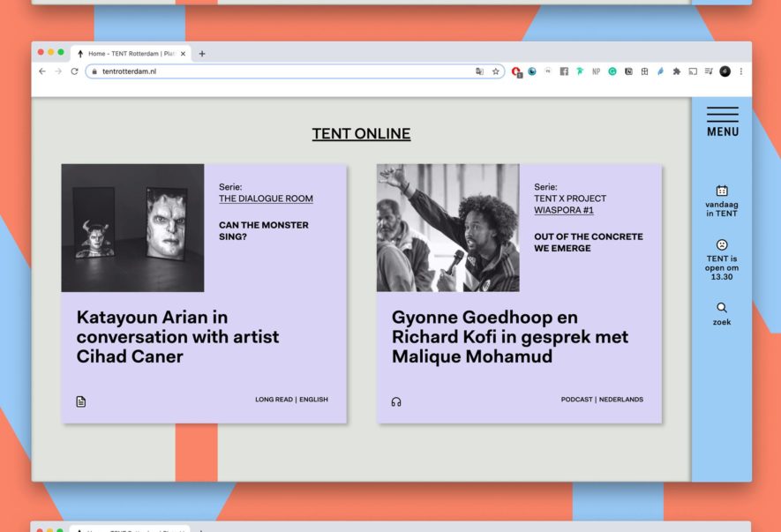Viewport: 781px width, 532px height.
Task: Click the monster masks thumbnail image
Action: pyautogui.click(x=132, y=228)
